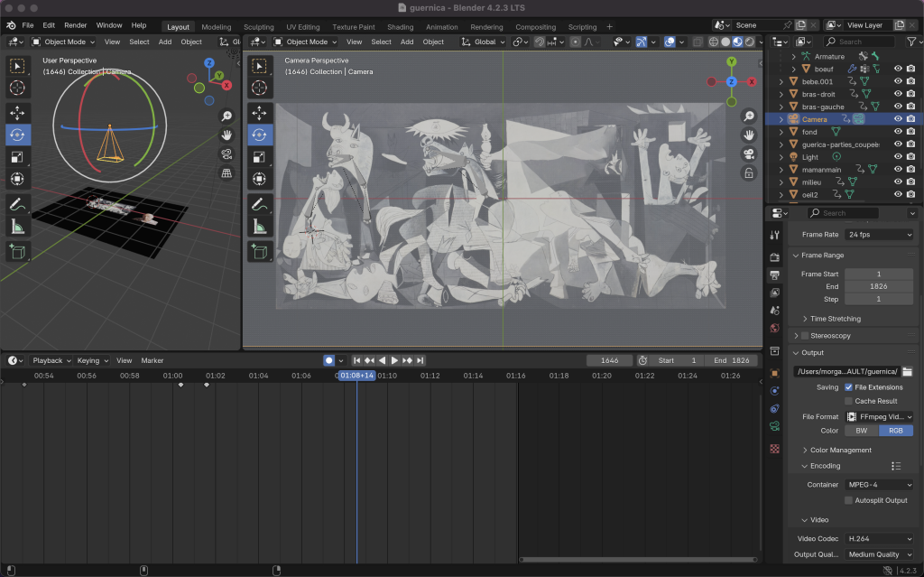Click the red X axis gizmo in camera viewport
Viewport: 924px width, 577px height.
752,82
